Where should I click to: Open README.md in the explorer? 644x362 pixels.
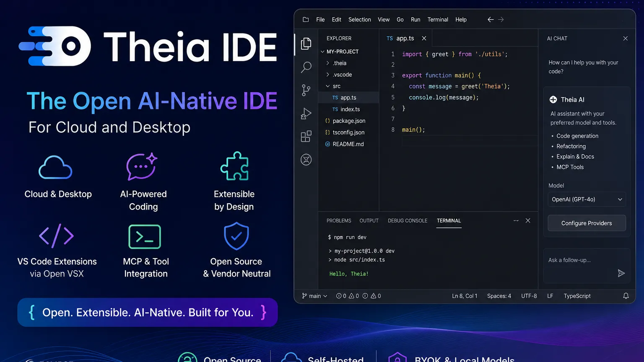click(349, 144)
